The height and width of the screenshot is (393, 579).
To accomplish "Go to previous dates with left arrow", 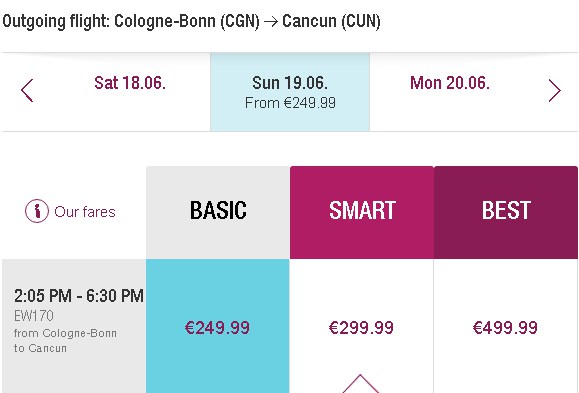I will (x=27, y=90).
